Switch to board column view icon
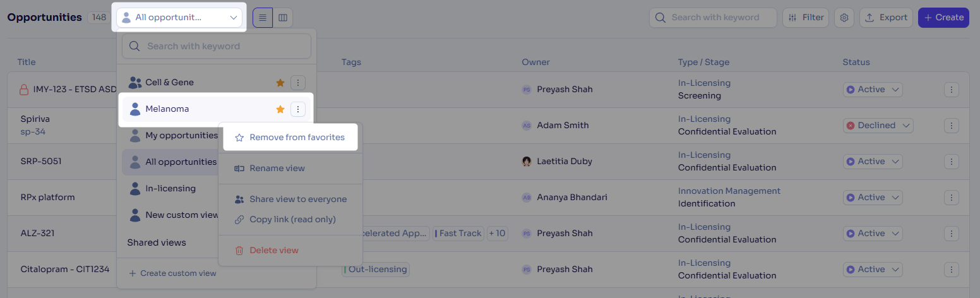This screenshot has height=298, width=980. [x=283, y=18]
